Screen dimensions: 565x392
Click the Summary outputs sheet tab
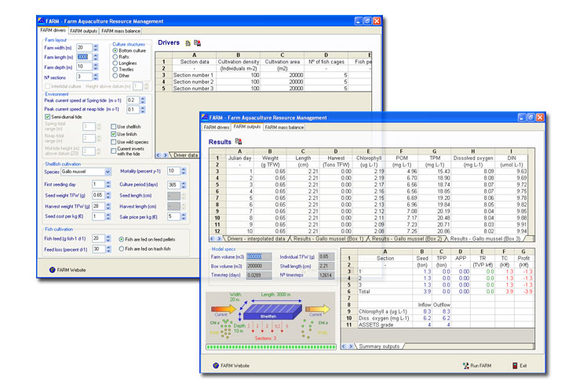pyautogui.click(x=379, y=347)
